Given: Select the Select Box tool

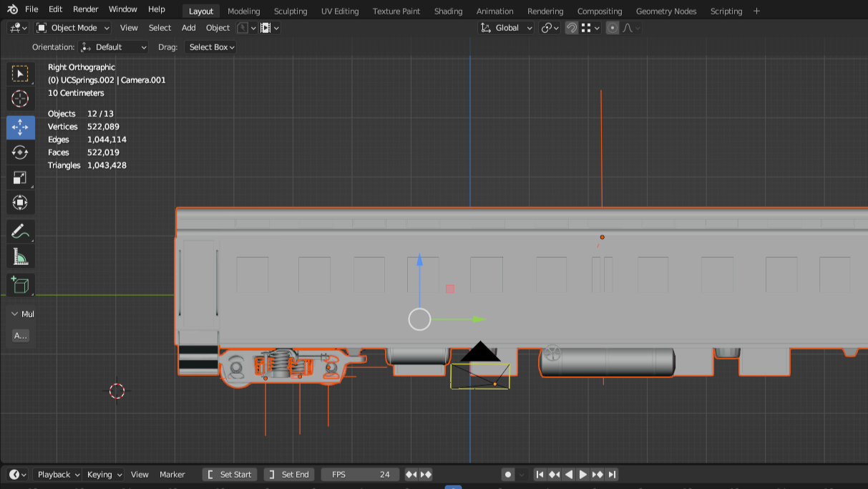Looking at the screenshot, I should [20, 74].
